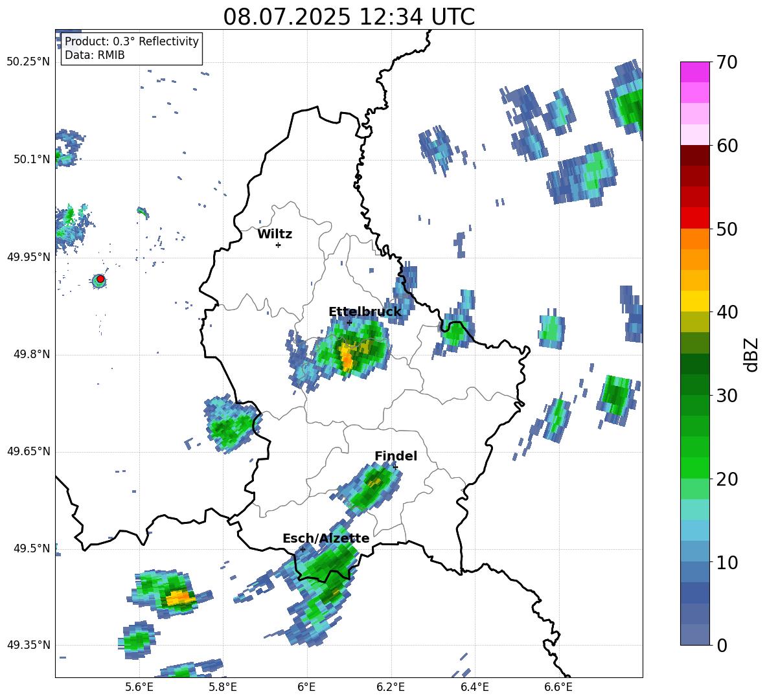Click the red radar site marker
This screenshot has height=700, width=767.
coord(100,279)
